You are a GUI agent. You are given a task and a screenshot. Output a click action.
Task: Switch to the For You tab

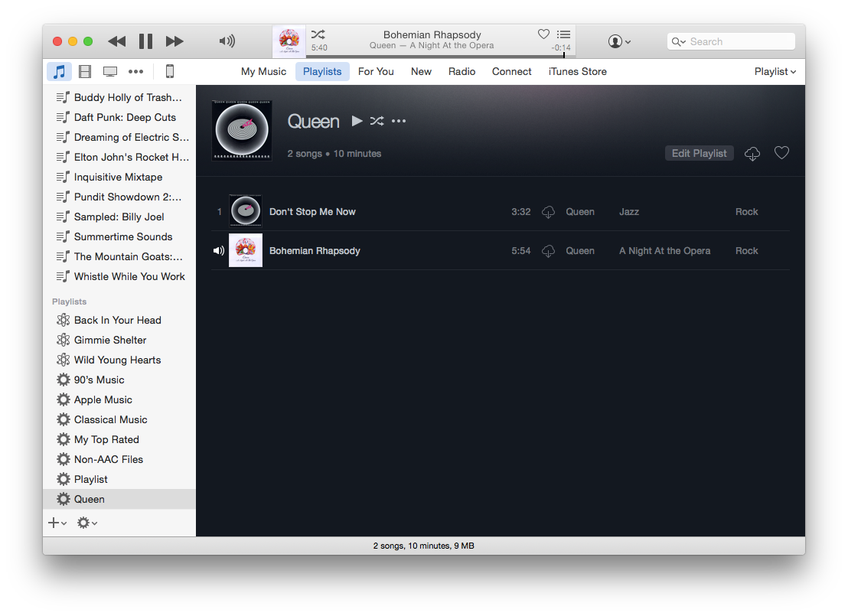(376, 71)
